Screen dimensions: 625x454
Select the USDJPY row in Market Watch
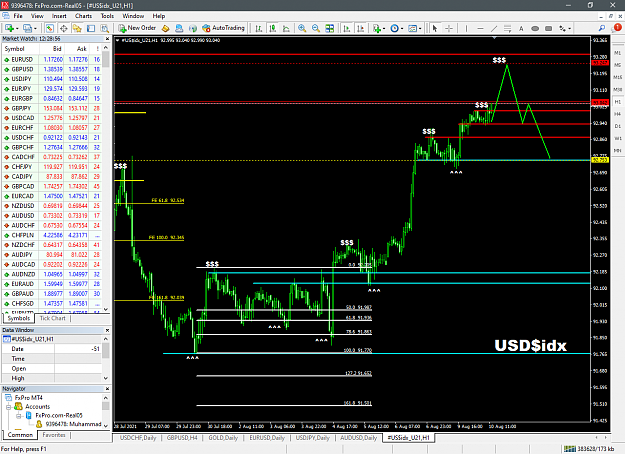tap(52, 79)
